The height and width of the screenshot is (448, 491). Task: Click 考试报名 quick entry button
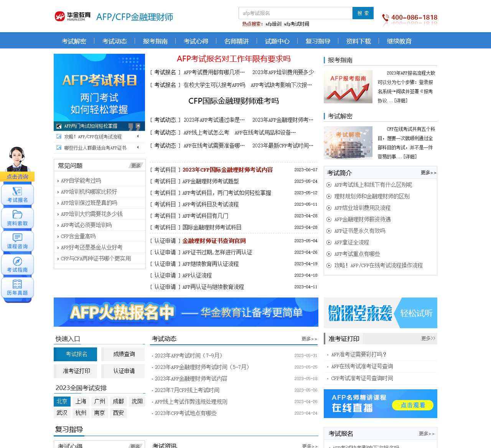click(75, 354)
